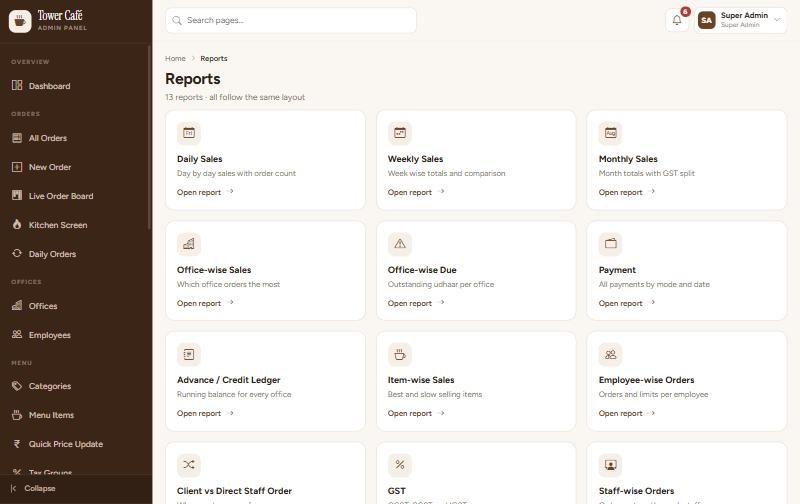Viewport: 800px width, 504px height.
Task: Click the Daily Sales card title
Action: point(199,159)
